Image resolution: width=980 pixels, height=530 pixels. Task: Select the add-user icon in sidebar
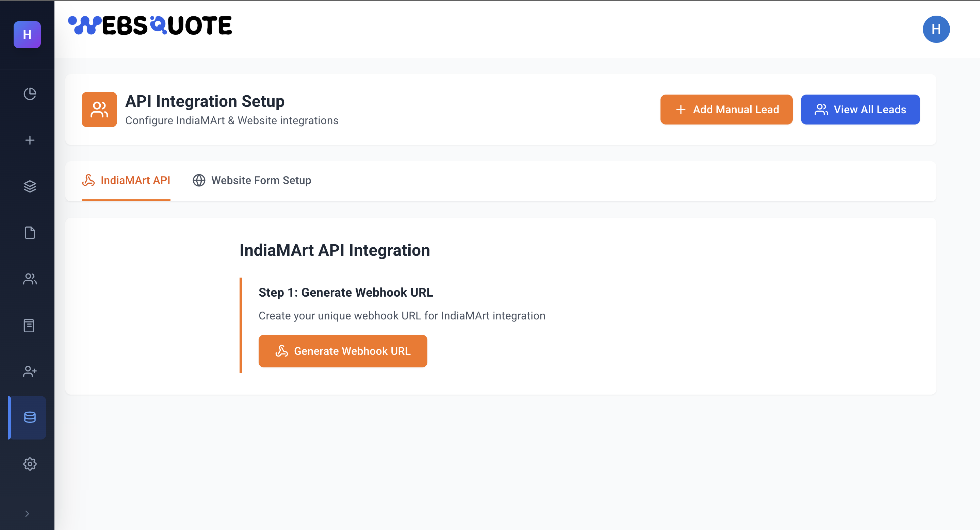coord(30,371)
